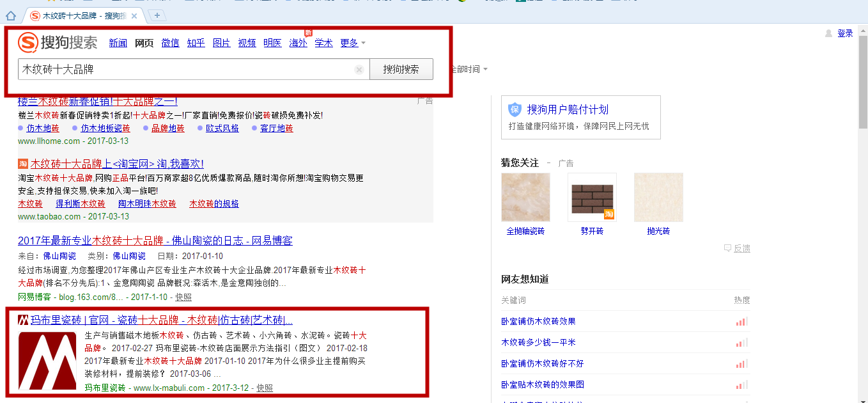Switch to 视频 search category

pyautogui.click(x=247, y=43)
